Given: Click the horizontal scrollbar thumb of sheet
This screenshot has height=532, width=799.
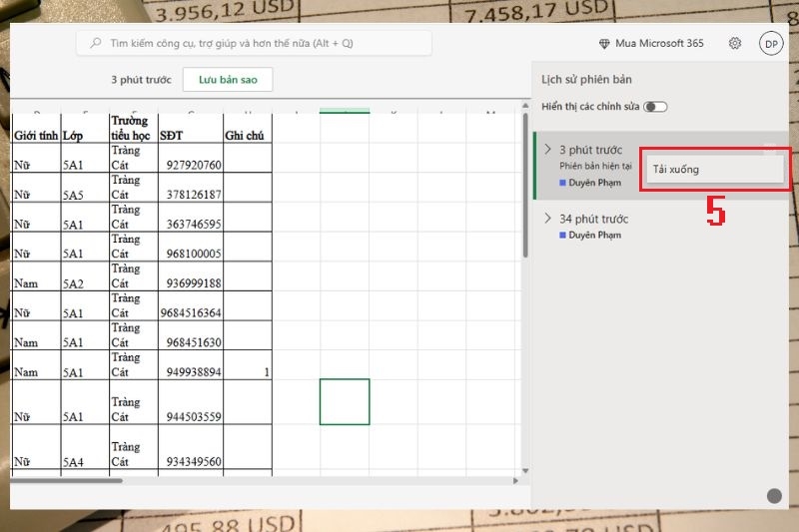Looking at the screenshot, I should [66, 480].
